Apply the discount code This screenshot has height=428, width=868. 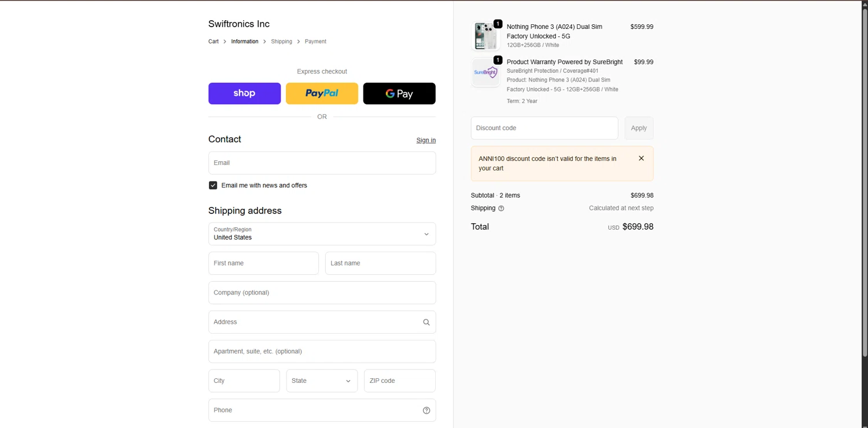click(x=639, y=128)
